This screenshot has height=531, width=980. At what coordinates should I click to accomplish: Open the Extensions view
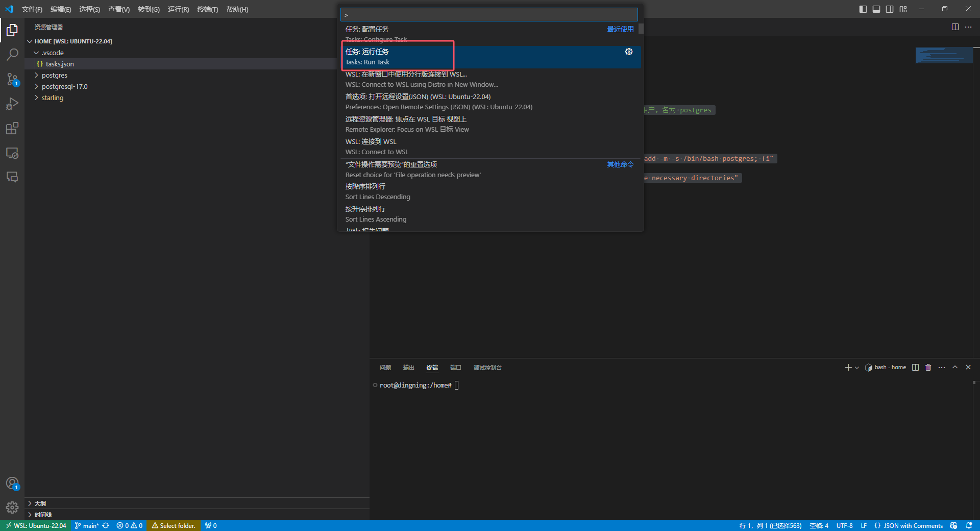(12, 128)
